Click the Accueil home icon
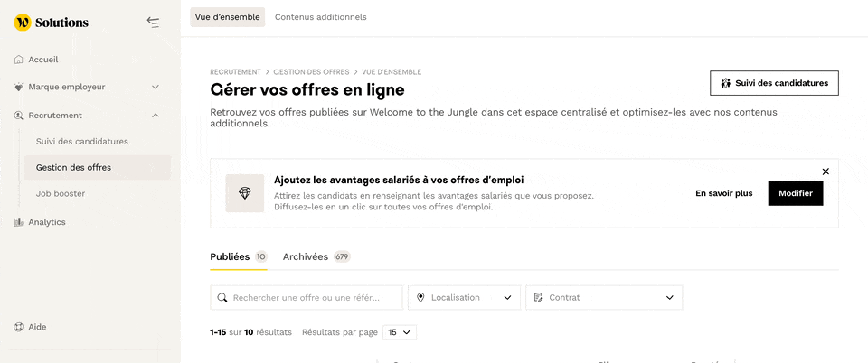The width and height of the screenshot is (868, 363). click(19, 60)
